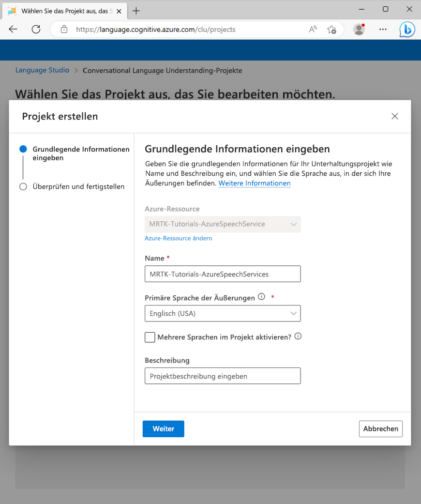Add this page to favorites with the star icon
Screen dimensions: 421x504
331,30
